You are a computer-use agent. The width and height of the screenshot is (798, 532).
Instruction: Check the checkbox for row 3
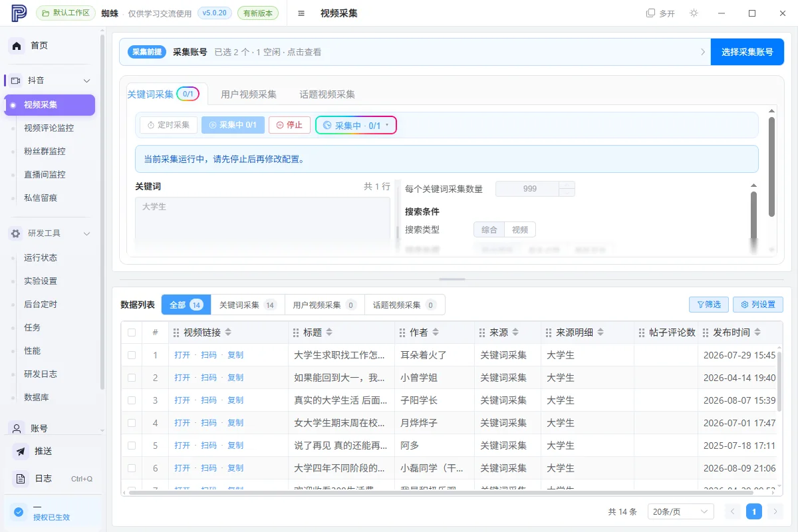132,400
